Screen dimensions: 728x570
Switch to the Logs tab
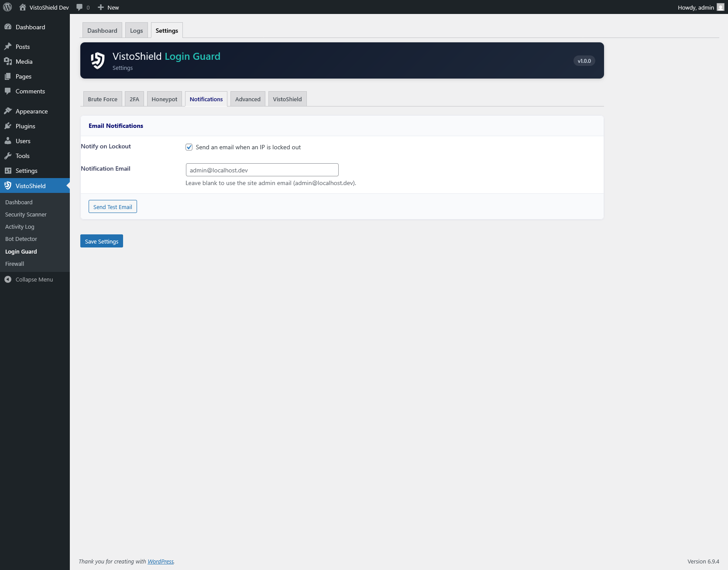pos(136,30)
